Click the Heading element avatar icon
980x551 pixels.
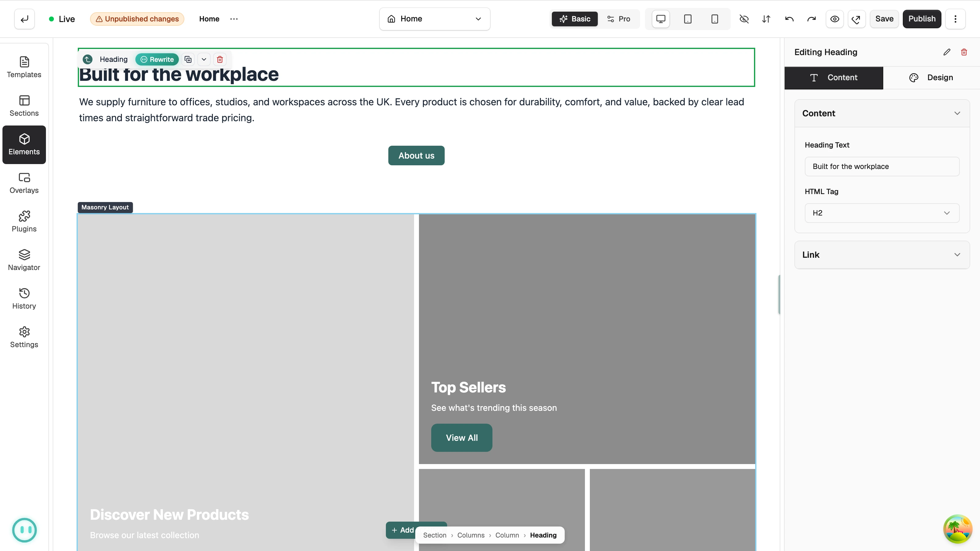point(88,59)
